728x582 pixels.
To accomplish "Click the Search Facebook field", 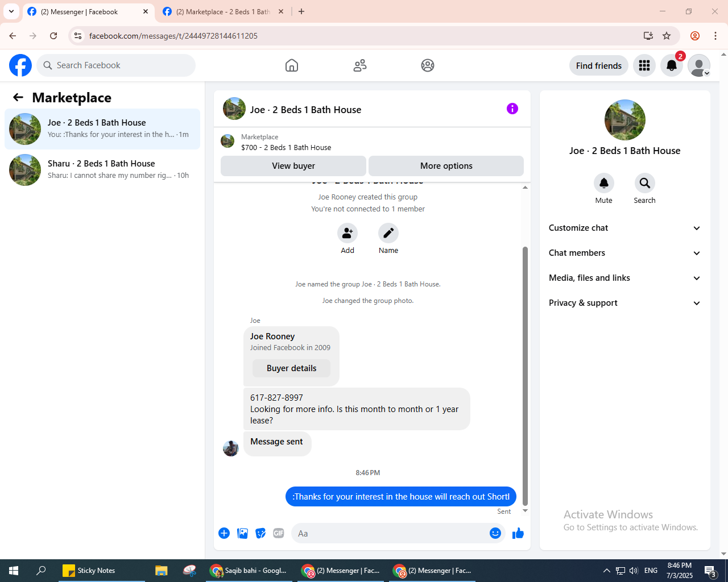I will 116,65.
